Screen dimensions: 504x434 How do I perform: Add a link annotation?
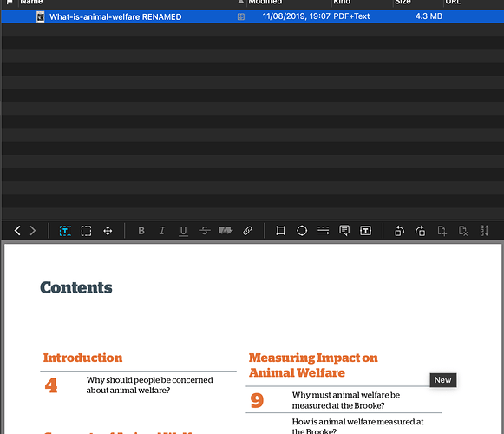247,231
